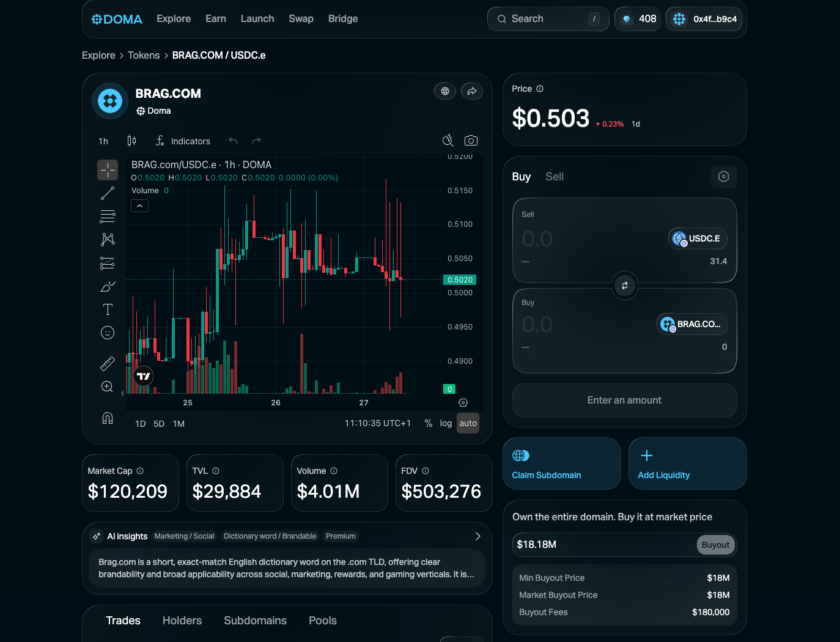Take a chart snapshot with camera icon
The image size is (840, 642).
(x=471, y=141)
